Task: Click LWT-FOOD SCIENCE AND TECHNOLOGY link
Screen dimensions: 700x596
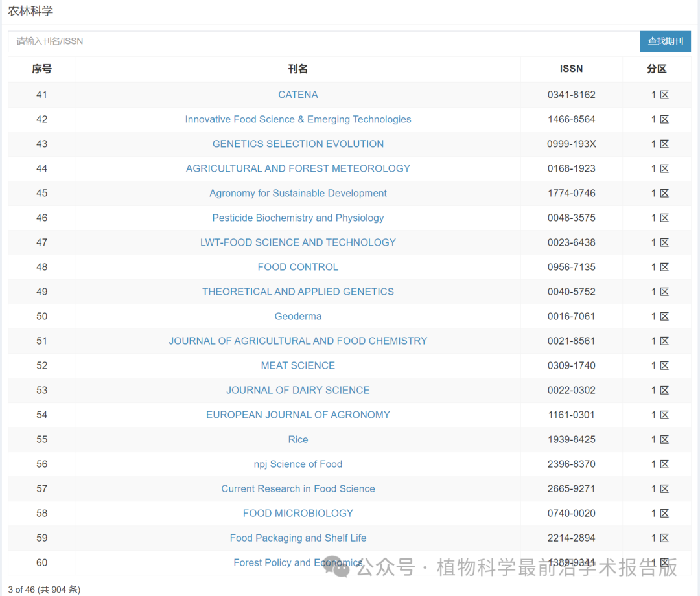Action: click(298, 242)
